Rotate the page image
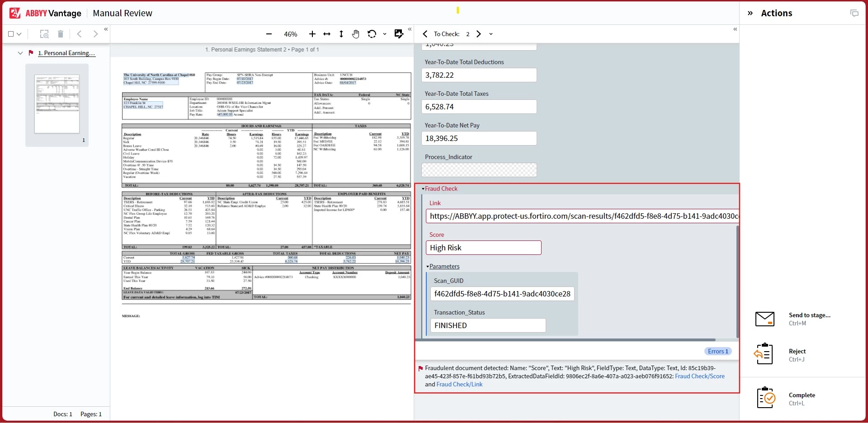 pos(372,34)
